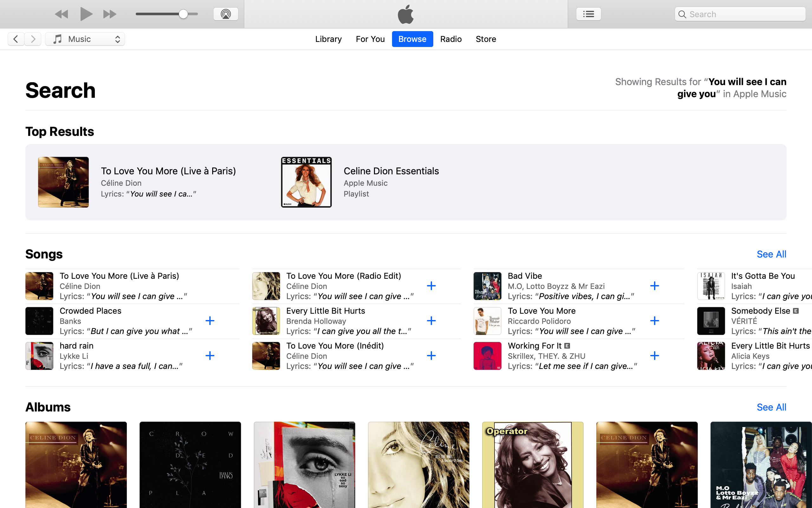812x508 pixels.
Task: Open the Operator album cover
Action: click(x=533, y=465)
